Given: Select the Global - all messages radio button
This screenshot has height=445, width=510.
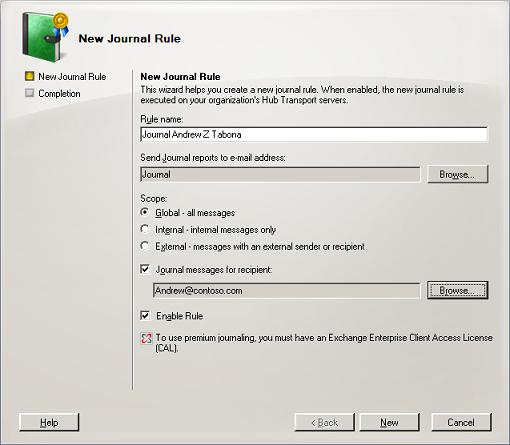Looking at the screenshot, I should [145, 212].
